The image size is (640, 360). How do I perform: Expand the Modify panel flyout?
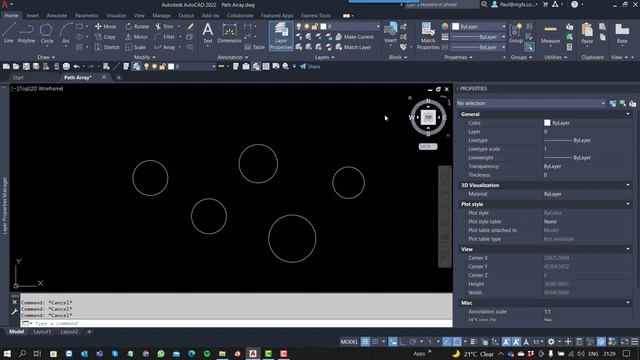coord(144,58)
